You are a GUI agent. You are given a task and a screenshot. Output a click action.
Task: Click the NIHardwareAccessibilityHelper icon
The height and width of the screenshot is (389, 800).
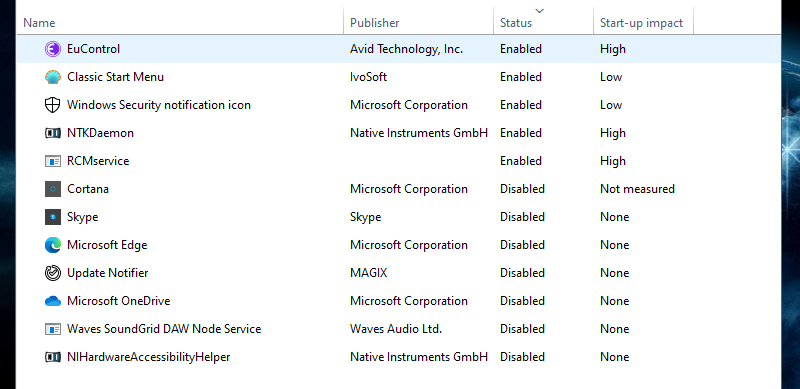(x=53, y=357)
